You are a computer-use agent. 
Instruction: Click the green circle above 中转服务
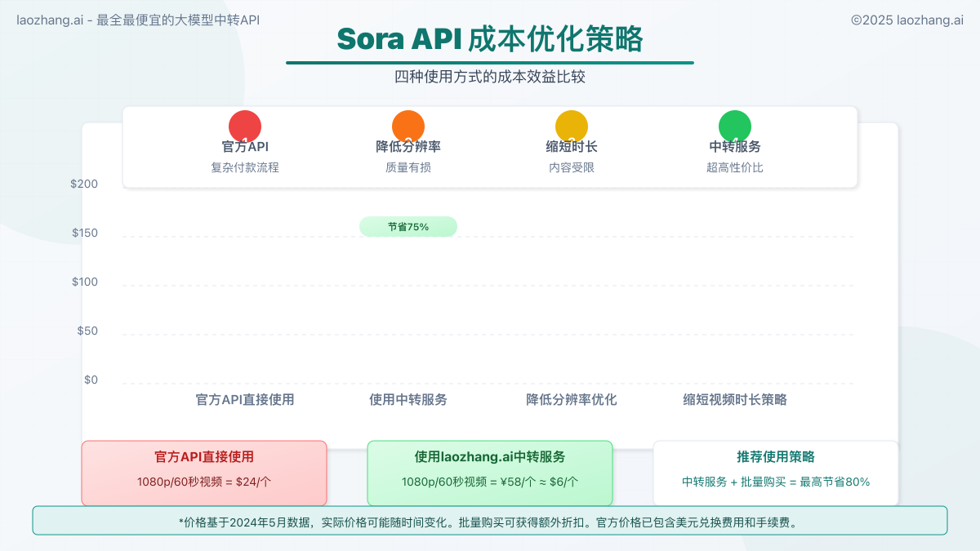pos(735,127)
